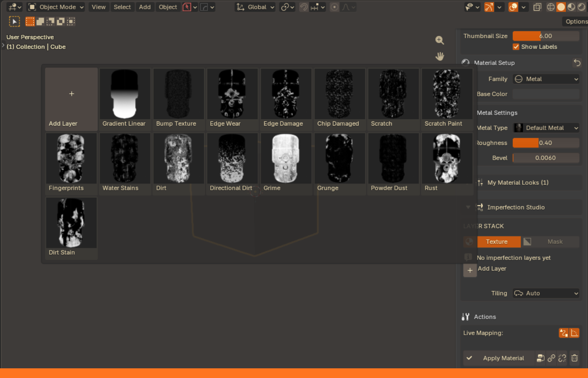This screenshot has height=378, width=588.
Task: Open the Tiling Auto dropdown
Action: pyautogui.click(x=546, y=293)
